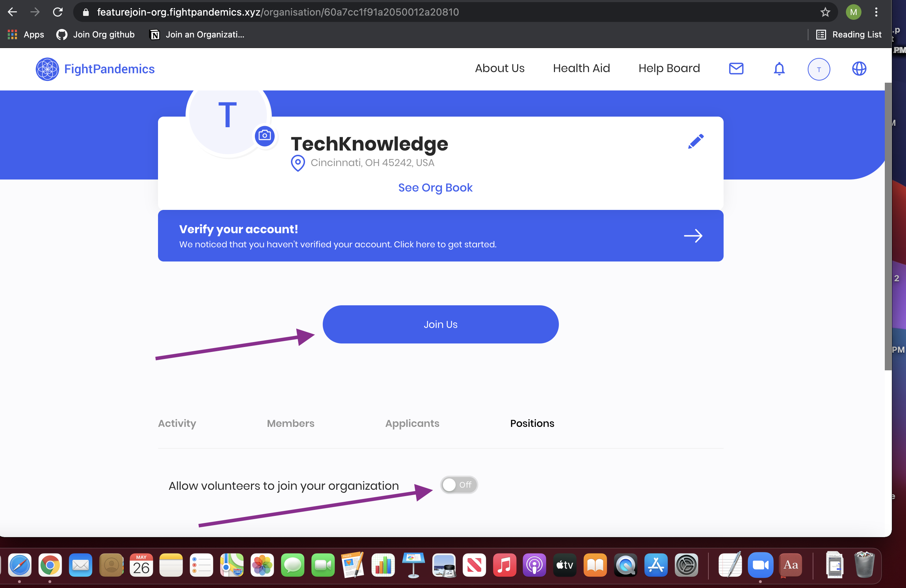Select the Positions tab
Screen dimensions: 906x588
pos(532,423)
